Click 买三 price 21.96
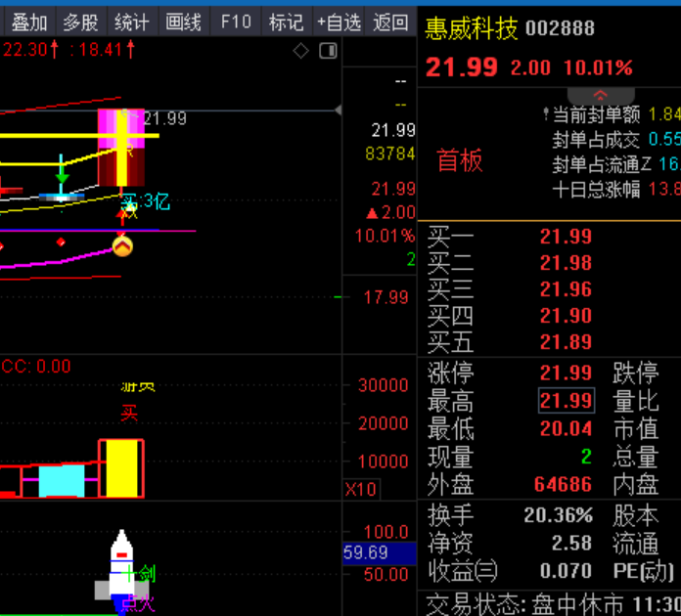The image size is (681, 616). (566, 289)
